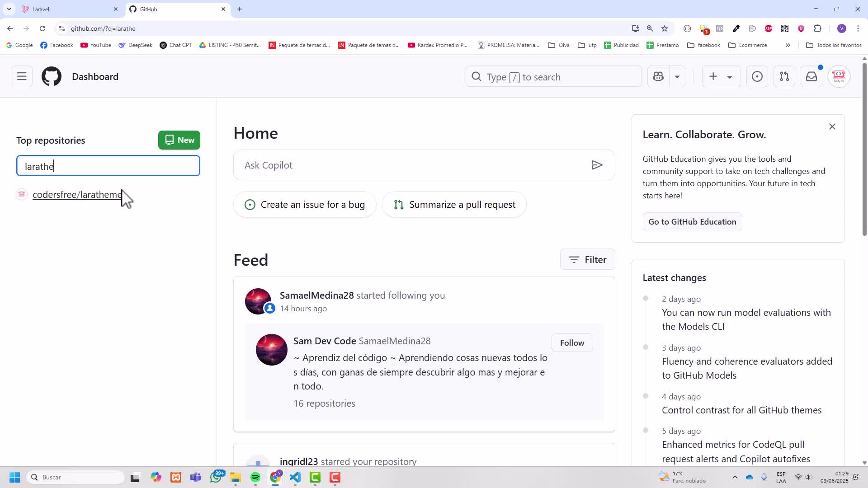Open the Create new plus menu

(x=721, y=76)
